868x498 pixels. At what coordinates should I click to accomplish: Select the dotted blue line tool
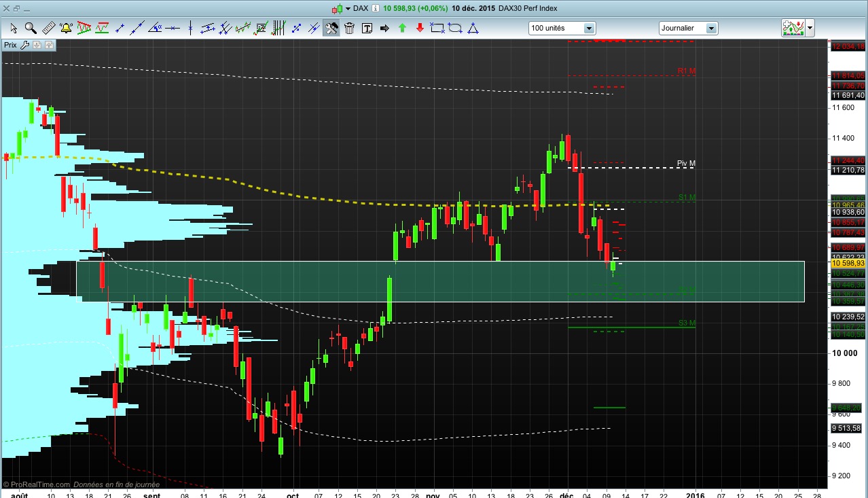296,28
